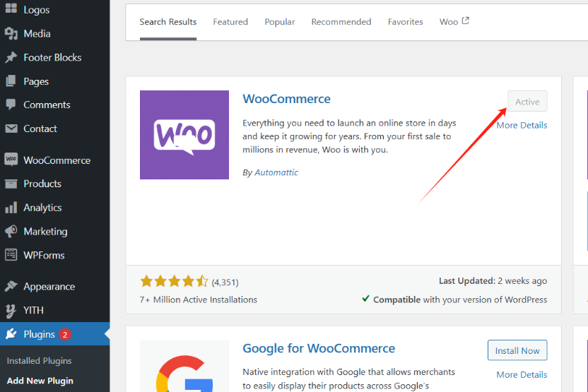
Task: Select the Add New Plugin submenu item
Action: tap(40, 381)
